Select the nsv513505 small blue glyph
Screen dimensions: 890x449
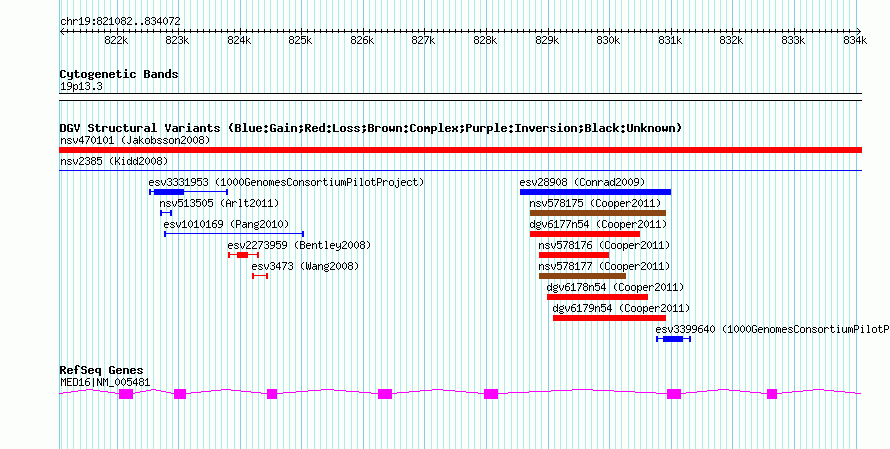166,213
